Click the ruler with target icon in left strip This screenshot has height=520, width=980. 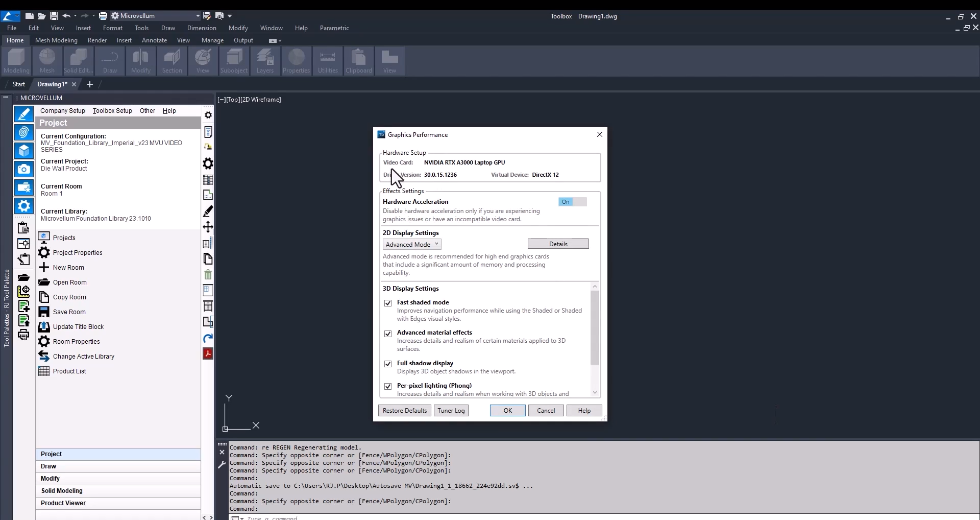[x=23, y=291]
